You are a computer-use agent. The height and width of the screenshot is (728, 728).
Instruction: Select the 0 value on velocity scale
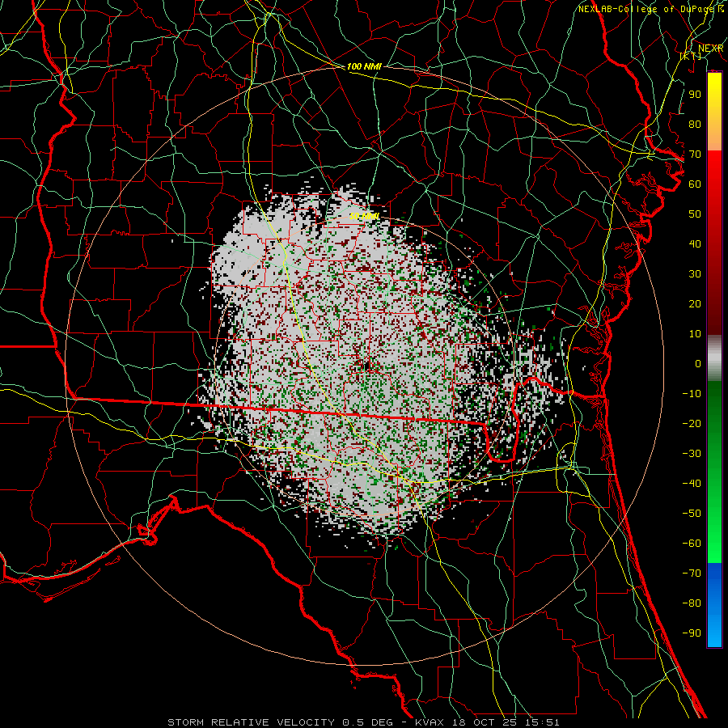[698, 363]
